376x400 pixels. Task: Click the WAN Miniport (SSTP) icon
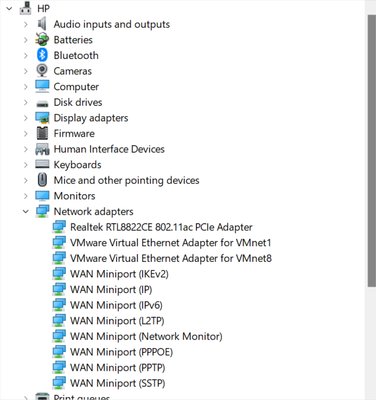59,383
